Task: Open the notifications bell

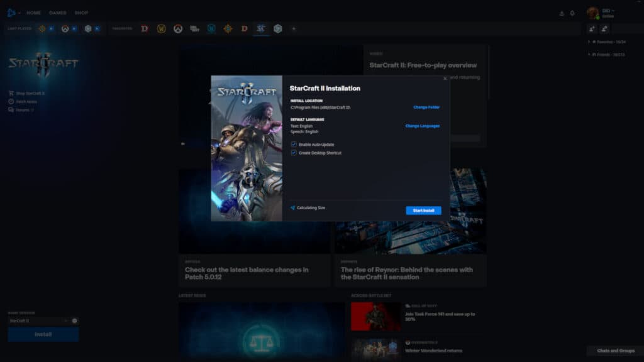Action: pyautogui.click(x=572, y=13)
